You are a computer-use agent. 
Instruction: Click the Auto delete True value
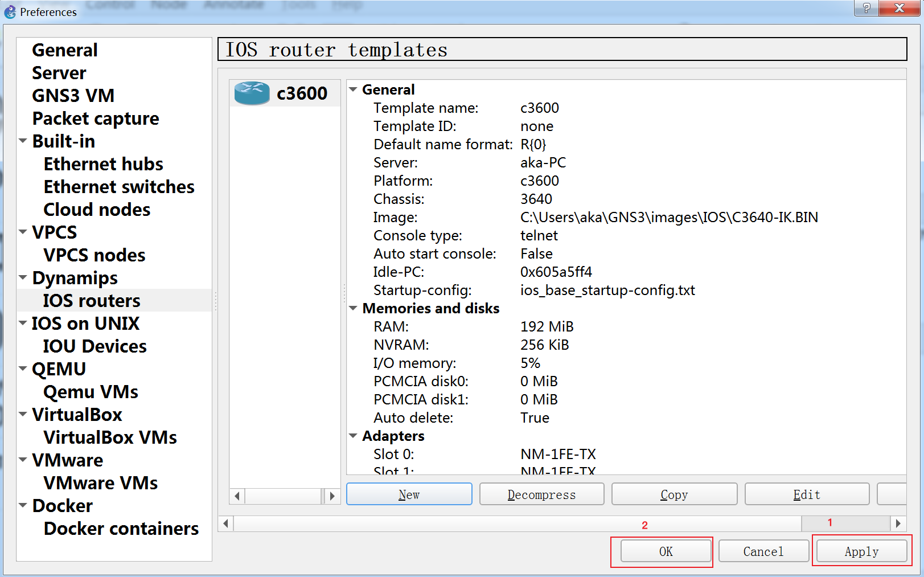535,418
